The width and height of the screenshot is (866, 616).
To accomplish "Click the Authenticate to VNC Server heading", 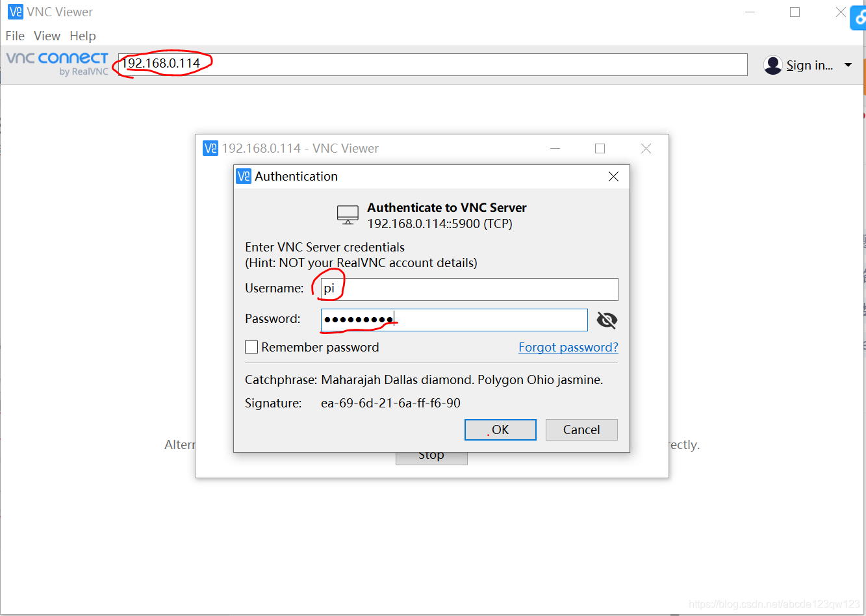I will click(x=447, y=207).
